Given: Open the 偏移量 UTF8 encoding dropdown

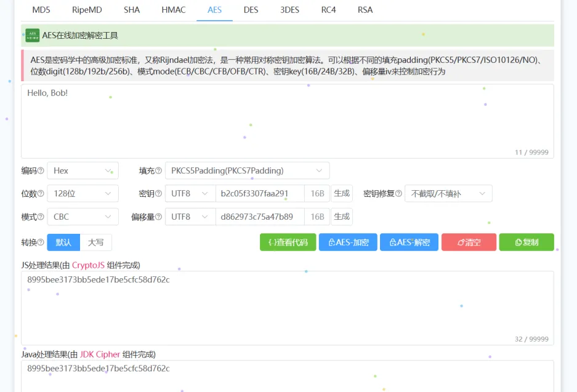Looking at the screenshot, I should point(190,217).
